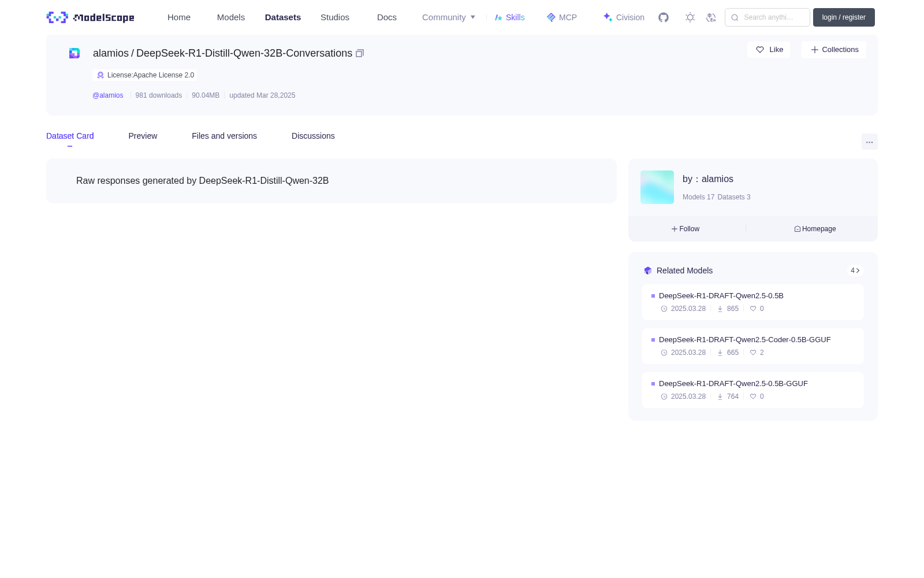The image size is (924, 578).
Task: Click 'updated Mar 28,2025' text
Action: click(x=262, y=95)
